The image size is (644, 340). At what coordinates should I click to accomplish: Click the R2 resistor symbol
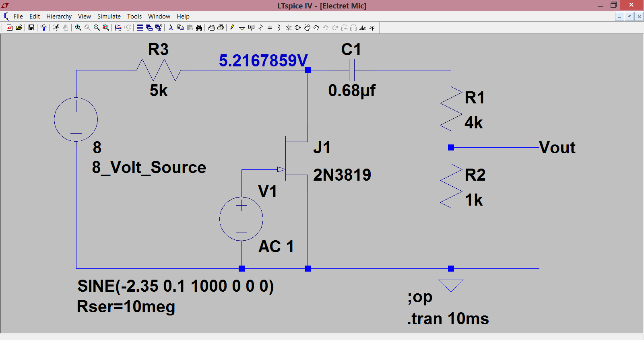[451, 186]
